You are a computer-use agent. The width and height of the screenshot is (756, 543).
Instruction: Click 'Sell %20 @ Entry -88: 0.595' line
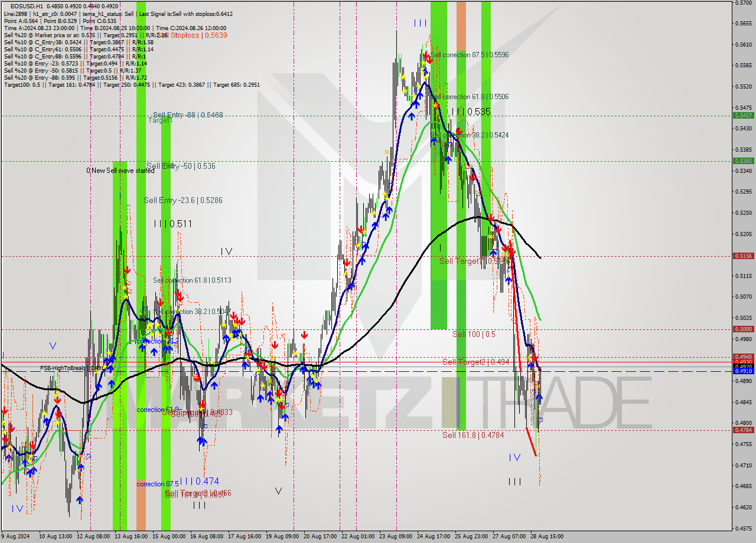[74, 77]
